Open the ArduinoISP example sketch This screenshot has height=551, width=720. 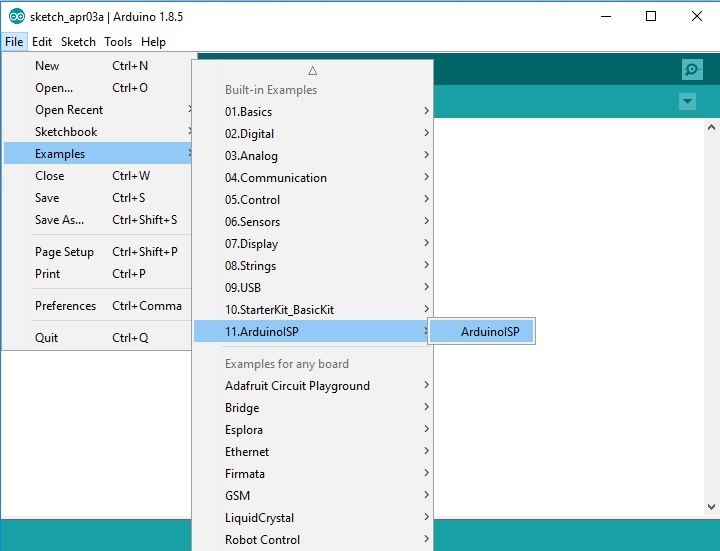tap(482, 332)
